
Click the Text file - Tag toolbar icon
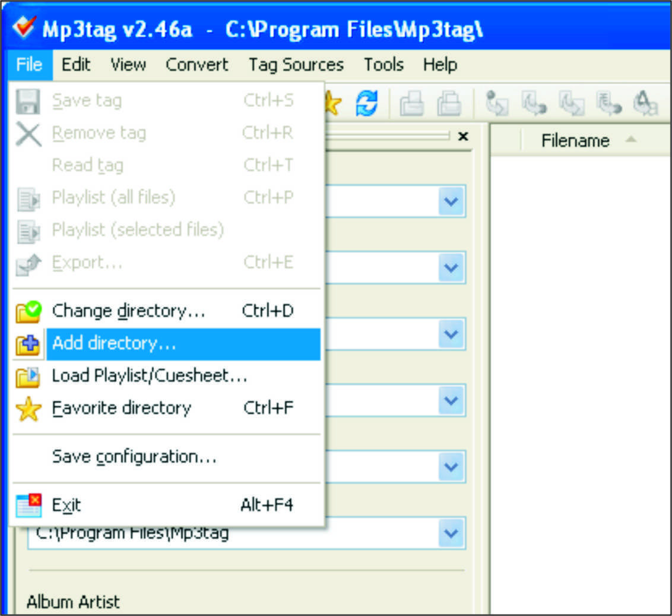(609, 103)
